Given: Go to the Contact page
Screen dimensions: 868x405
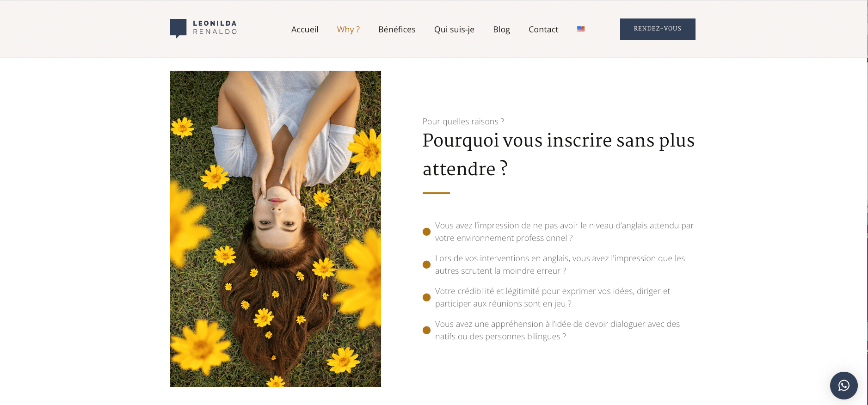Looking at the screenshot, I should [543, 29].
